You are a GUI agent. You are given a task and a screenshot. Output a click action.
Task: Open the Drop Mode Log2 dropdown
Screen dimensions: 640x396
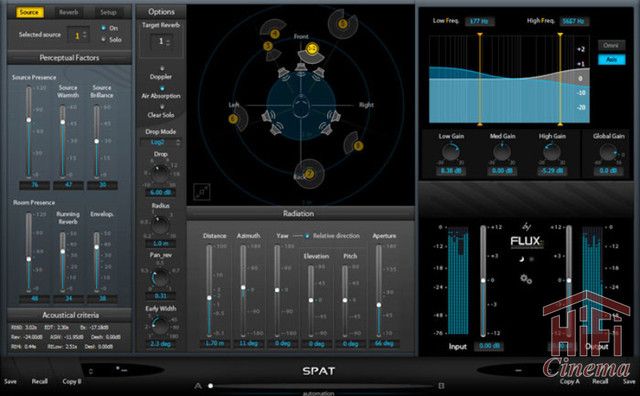[x=160, y=142]
